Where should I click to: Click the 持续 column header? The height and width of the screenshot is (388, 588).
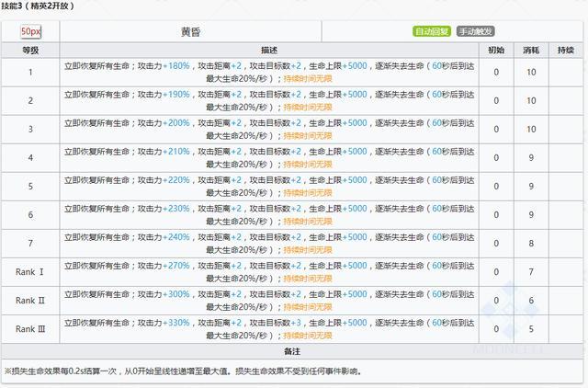pyautogui.click(x=566, y=51)
